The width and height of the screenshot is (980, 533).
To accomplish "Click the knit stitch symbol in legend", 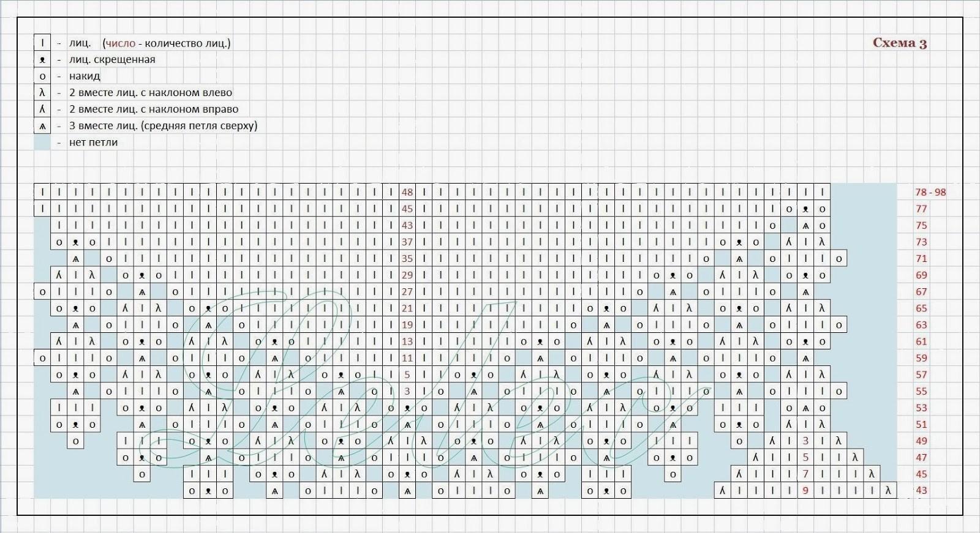I will [x=42, y=43].
